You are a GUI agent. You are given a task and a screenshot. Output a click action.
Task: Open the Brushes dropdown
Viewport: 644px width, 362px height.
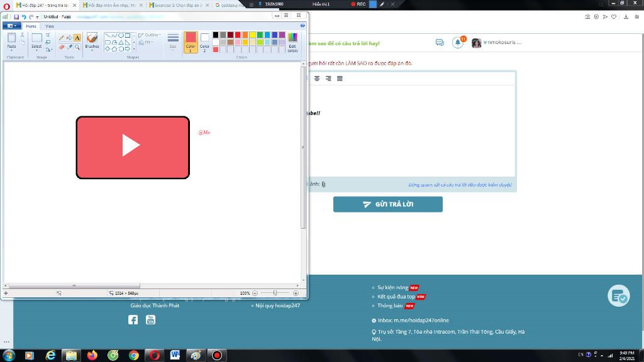[x=92, y=49]
